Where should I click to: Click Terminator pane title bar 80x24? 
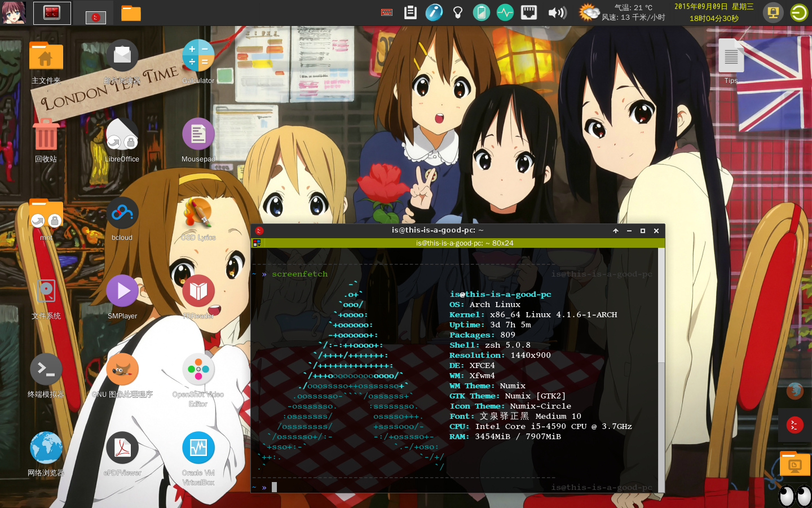[x=464, y=243]
